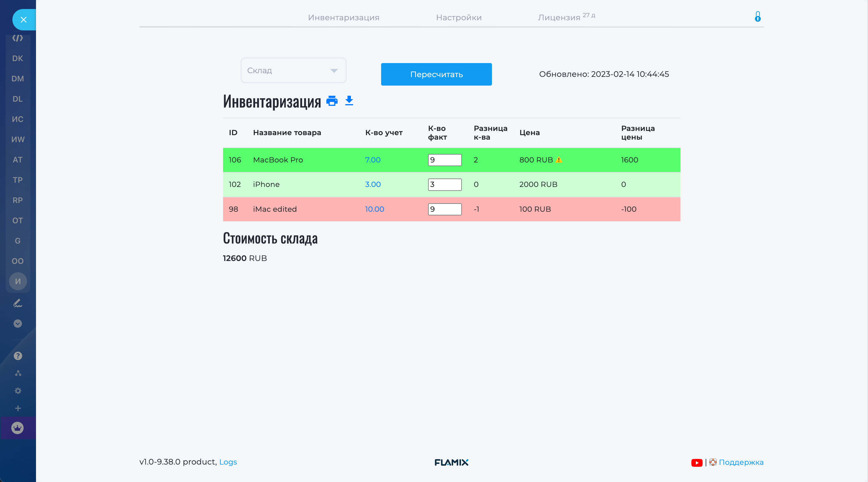Click the warning icon next to 800 RUB
Viewport: 868px width, 482px height.
[x=559, y=160]
